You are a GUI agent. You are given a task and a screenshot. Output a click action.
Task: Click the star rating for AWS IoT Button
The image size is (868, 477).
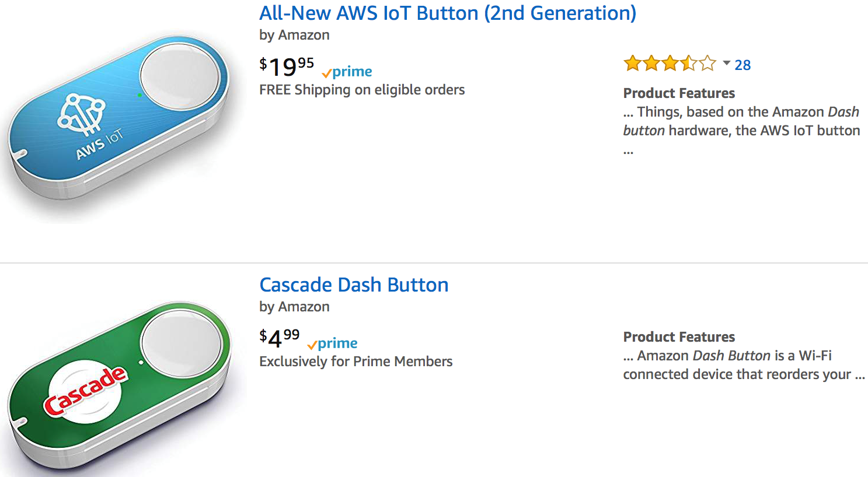coord(670,64)
